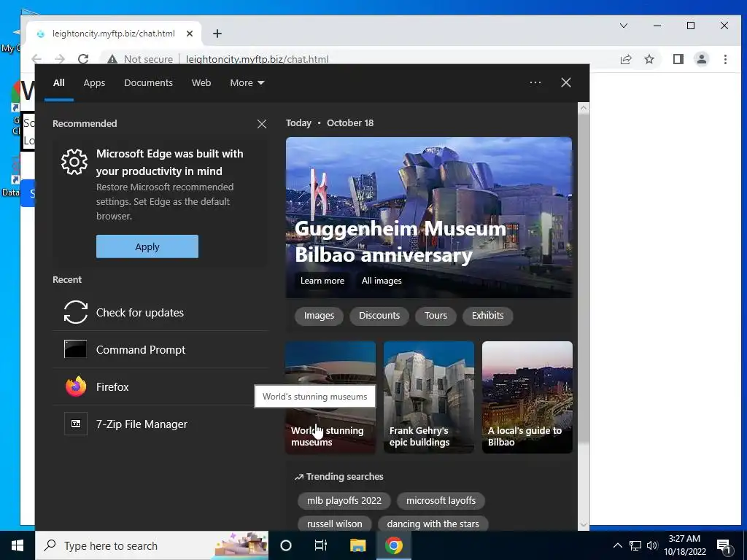
Task: Click Learn more on Guggenheim image
Action: [322, 281]
